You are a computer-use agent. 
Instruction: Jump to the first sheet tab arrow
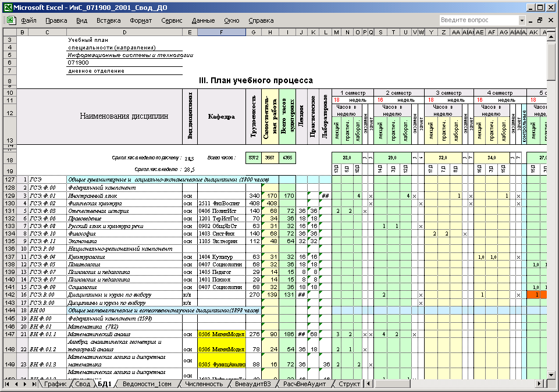coord(7,384)
